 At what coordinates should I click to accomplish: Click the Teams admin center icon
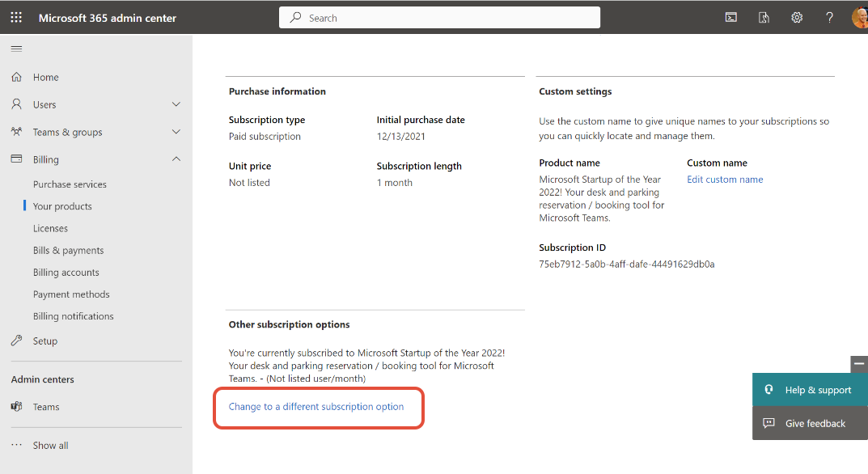tap(17, 406)
